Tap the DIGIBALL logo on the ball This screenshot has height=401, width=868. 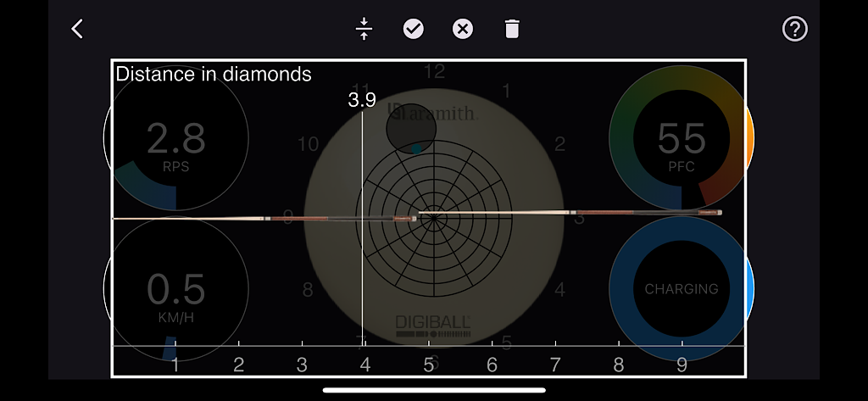pyautogui.click(x=433, y=322)
